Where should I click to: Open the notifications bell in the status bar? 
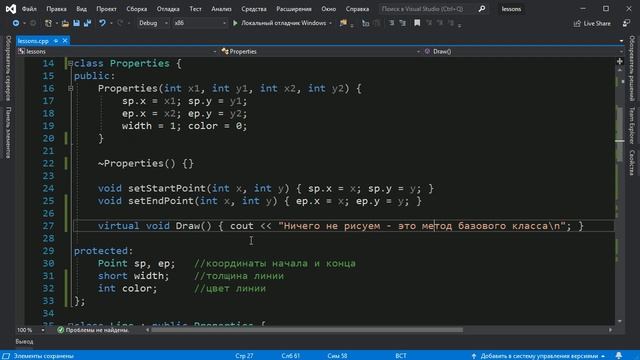(619, 356)
